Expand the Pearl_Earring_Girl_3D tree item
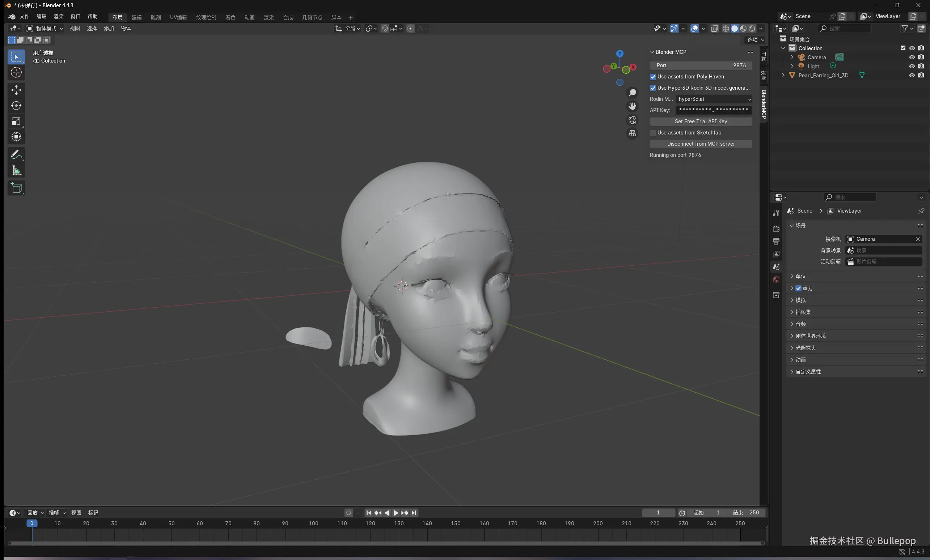The width and height of the screenshot is (930, 560). (x=783, y=76)
